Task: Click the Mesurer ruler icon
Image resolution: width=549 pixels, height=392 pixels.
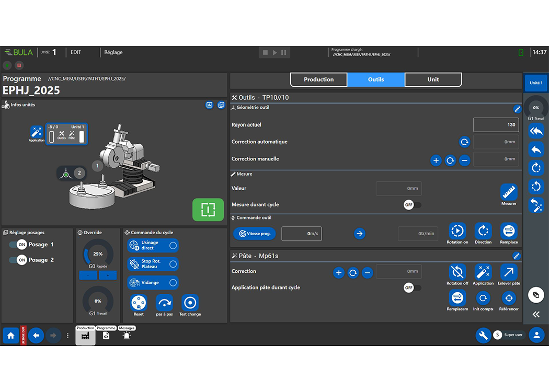Action: click(508, 192)
